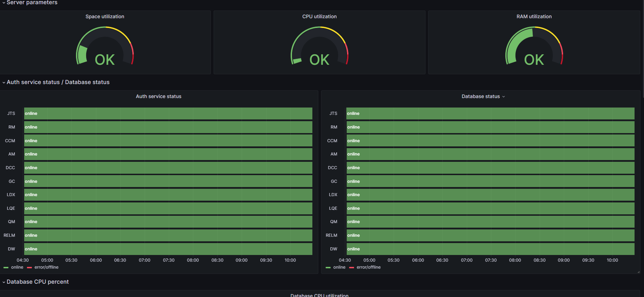The height and width of the screenshot is (297, 644).
Task: Click the RELM online bar in Auth service status
Action: point(168,235)
